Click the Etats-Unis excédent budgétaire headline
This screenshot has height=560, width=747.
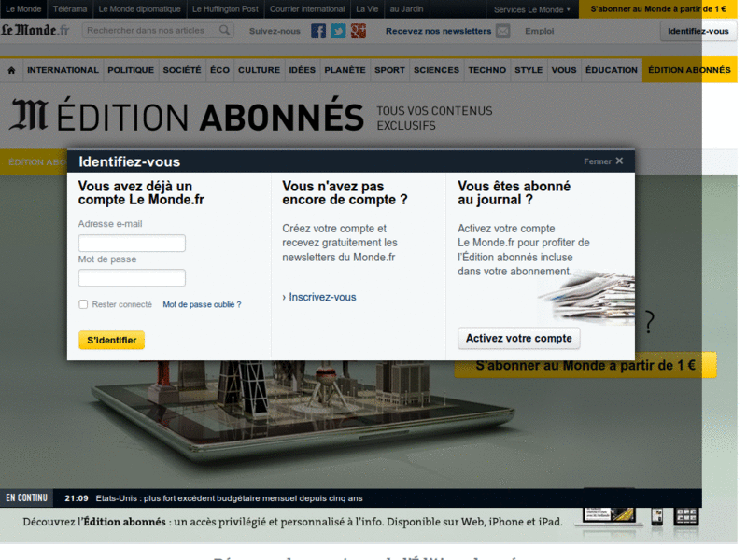click(x=229, y=498)
